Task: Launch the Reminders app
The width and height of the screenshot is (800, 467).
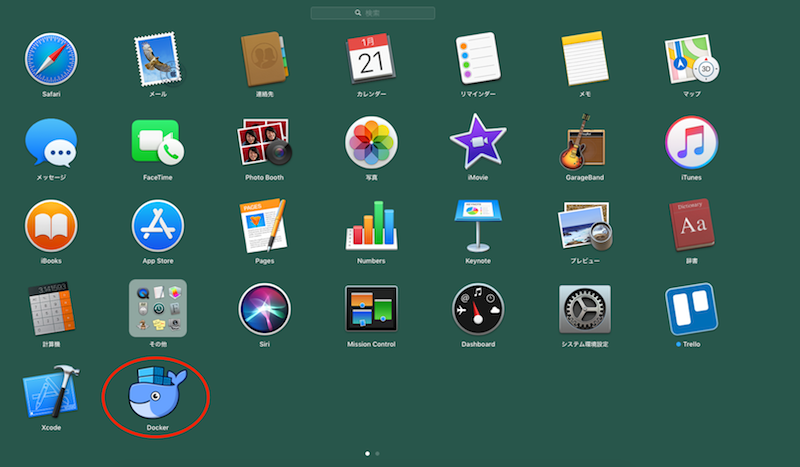Action: [478, 59]
